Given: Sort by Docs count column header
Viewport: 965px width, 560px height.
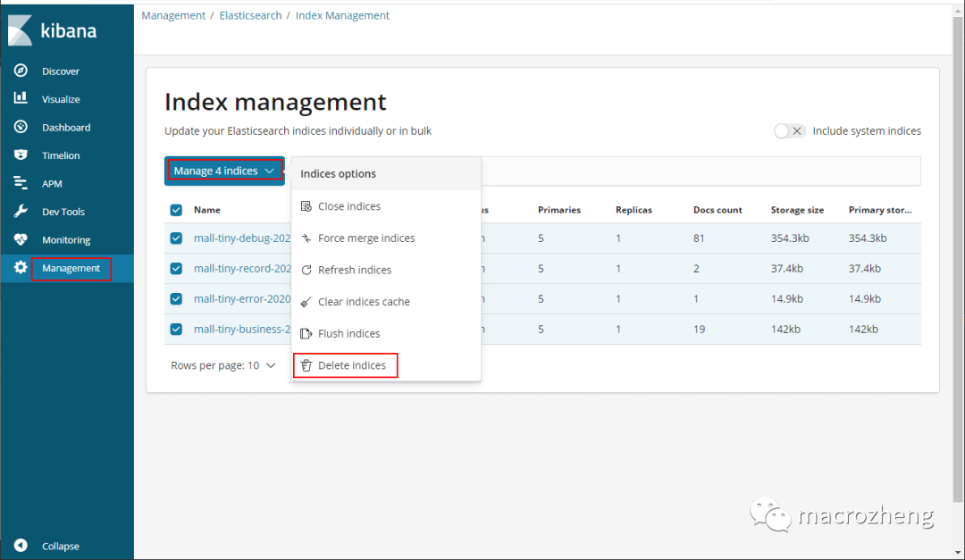Looking at the screenshot, I should (x=717, y=210).
